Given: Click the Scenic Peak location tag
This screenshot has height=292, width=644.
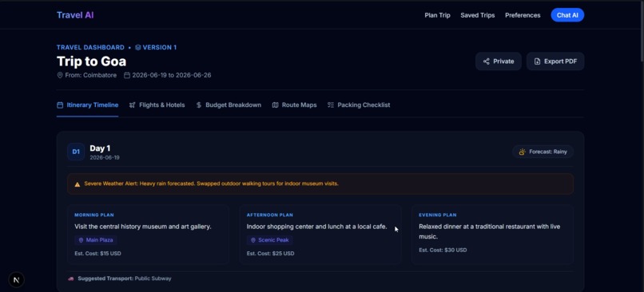Looking at the screenshot, I should 270,240.
